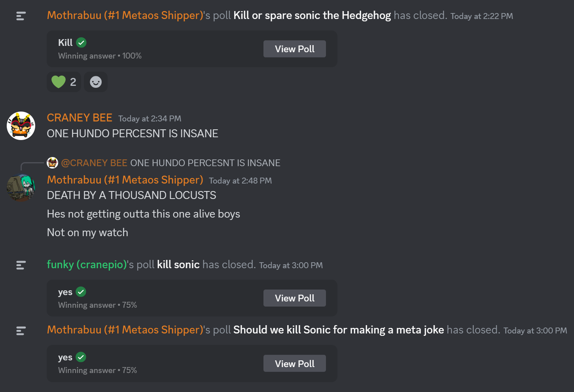View the Kill or spare sonic poll
Screen dimensions: 574x392
295,49
